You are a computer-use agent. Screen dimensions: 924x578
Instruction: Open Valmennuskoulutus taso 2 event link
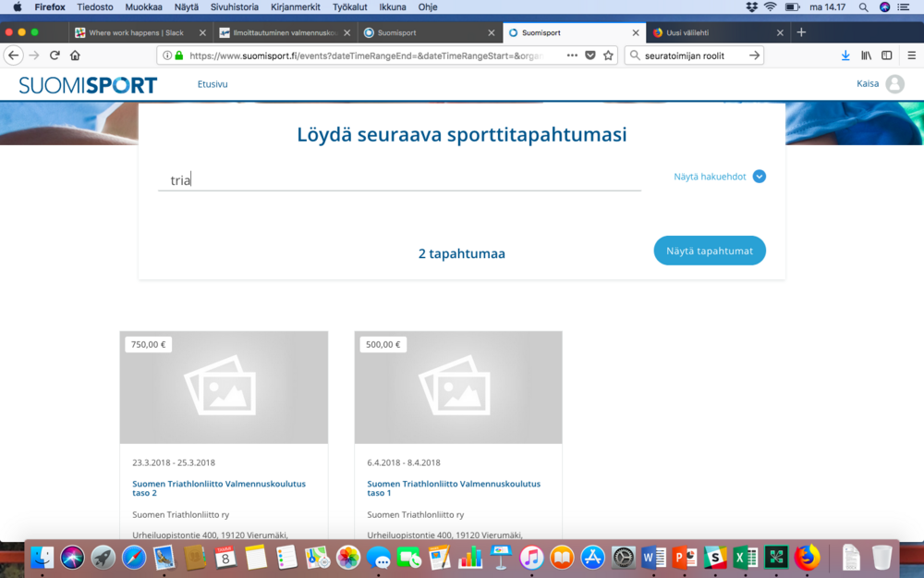[x=219, y=487]
